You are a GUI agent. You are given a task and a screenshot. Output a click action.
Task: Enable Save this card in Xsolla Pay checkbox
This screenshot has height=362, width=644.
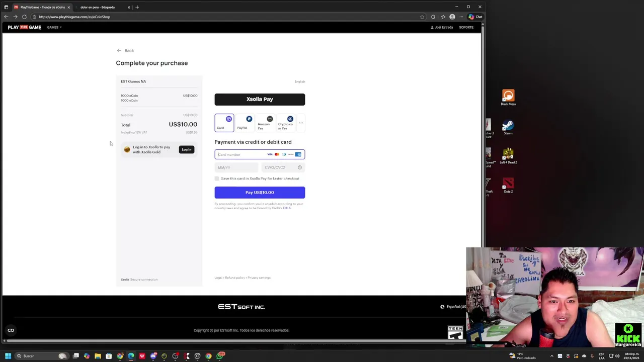coord(217,178)
